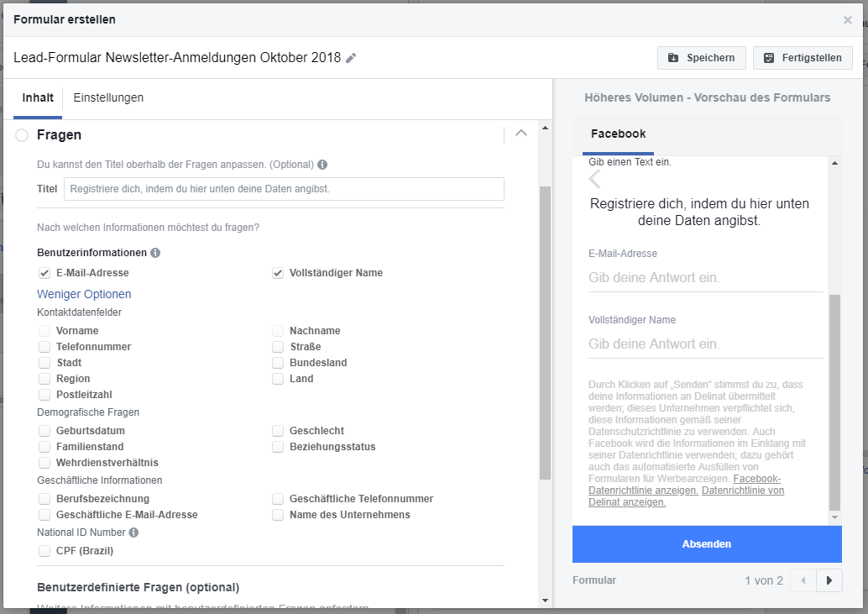Click the '1 von 2' page indicator
This screenshot has width=868, height=614.
tap(764, 580)
